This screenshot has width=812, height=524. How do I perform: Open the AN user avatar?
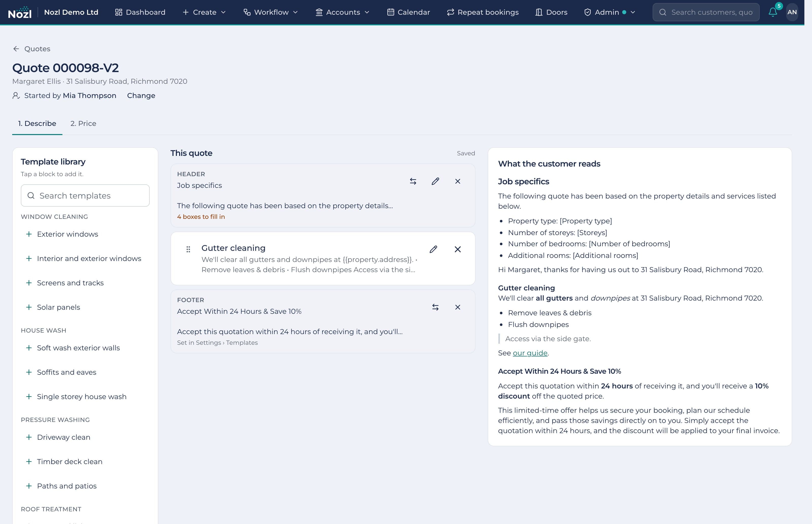792,12
